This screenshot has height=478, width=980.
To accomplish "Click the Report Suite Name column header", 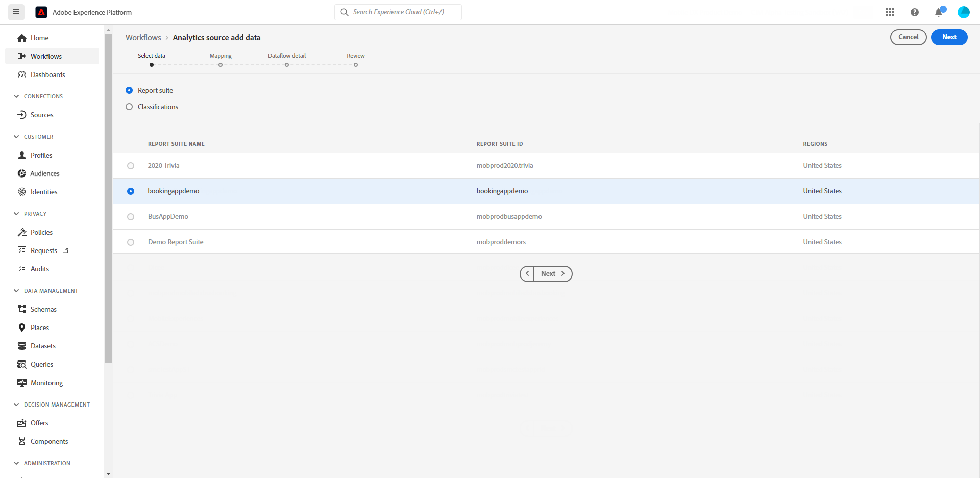I will [176, 144].
